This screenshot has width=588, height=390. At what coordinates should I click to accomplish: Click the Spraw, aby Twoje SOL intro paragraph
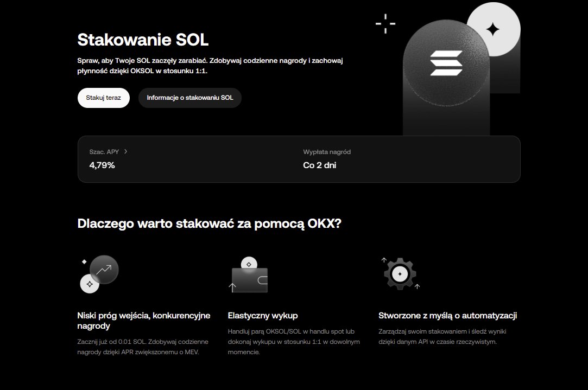(x=210, y=66)
